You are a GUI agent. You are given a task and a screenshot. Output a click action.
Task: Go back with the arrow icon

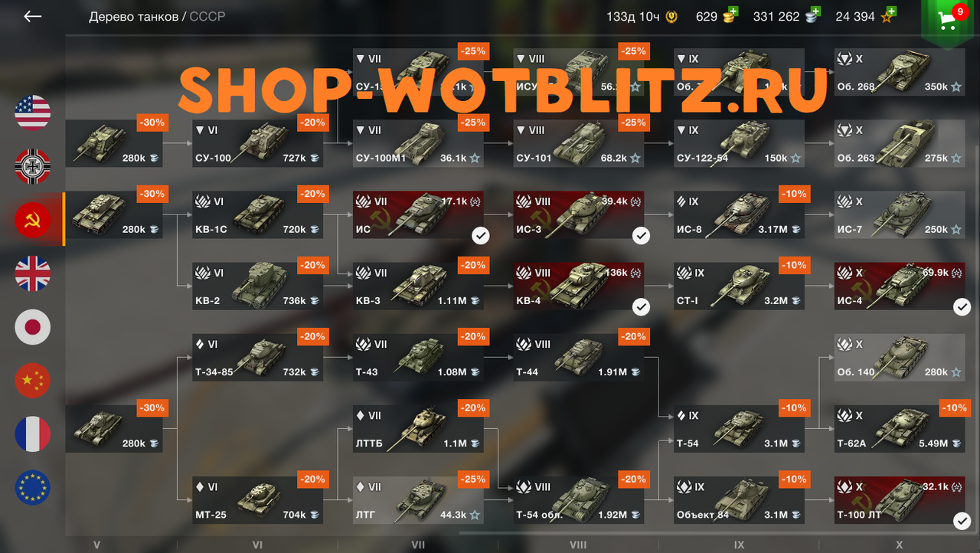pos(32,16)
